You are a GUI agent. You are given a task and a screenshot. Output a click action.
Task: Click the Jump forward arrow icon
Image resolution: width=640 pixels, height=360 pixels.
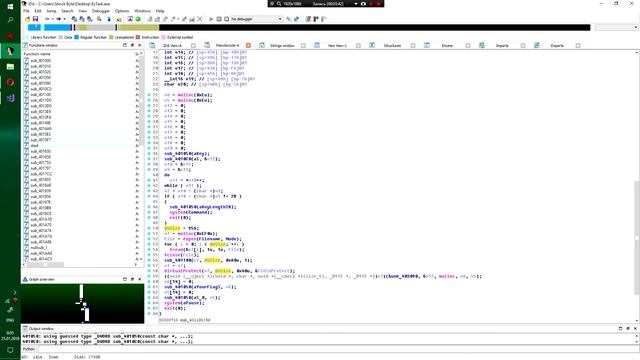click(x=59, y=19)
